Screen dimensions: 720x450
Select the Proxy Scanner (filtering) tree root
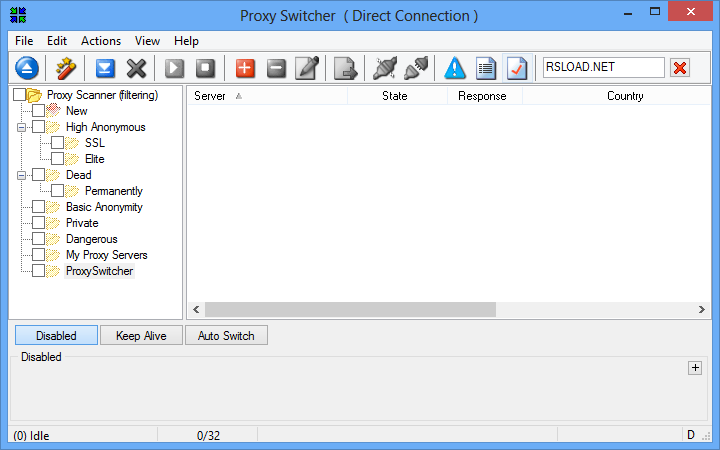(102, 95)
